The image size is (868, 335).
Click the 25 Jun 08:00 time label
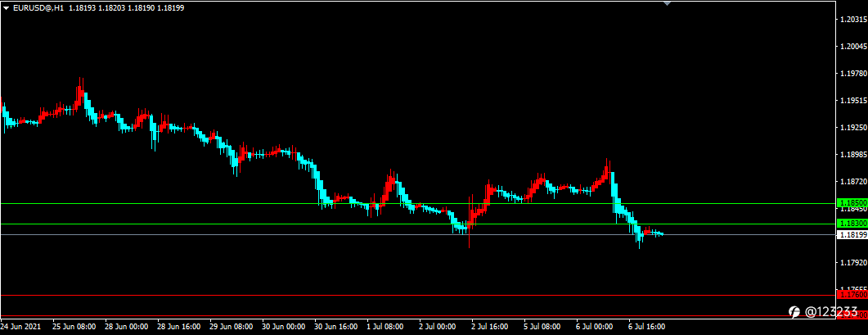74,327
